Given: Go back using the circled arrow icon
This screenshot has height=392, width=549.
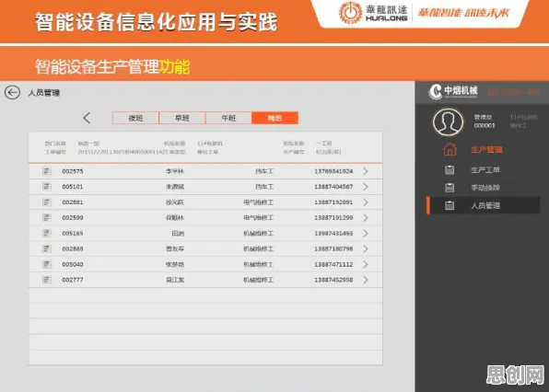Looking at the screenshot, I should [x=12, y=93].
